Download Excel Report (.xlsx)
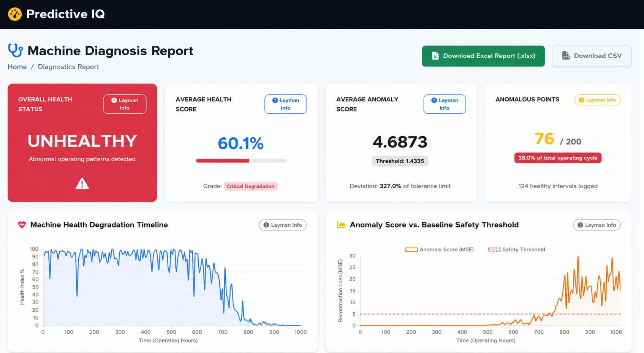The height and width of the screenshot is (353, 644). pos(483,56)
